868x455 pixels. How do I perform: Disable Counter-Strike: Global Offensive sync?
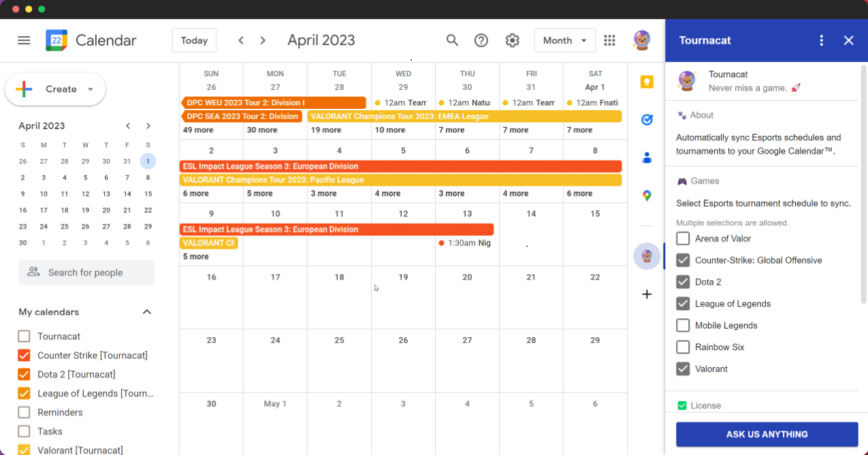click(683, 260)
